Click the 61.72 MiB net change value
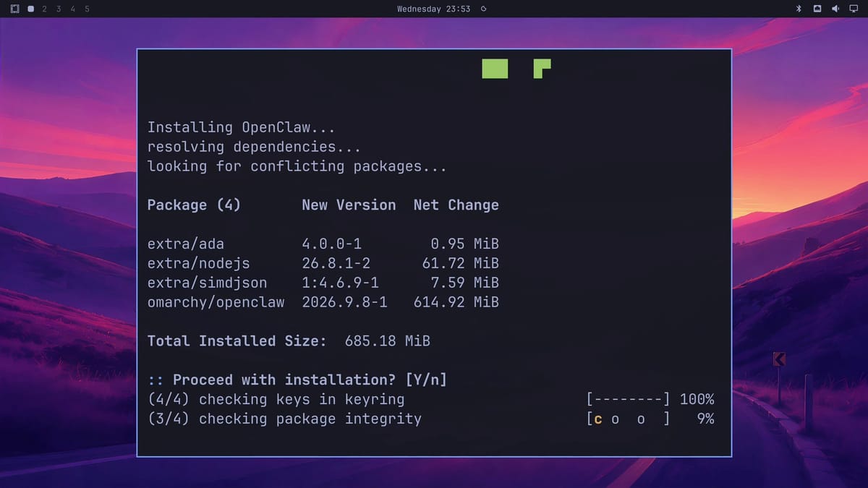This screenshot has height=488, width=868. point(460,263)
